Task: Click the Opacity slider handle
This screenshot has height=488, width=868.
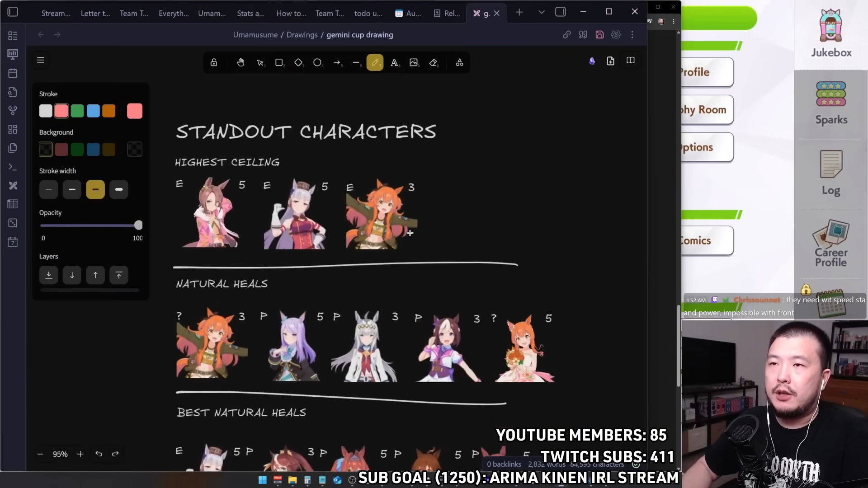Action: click(138, 225)
